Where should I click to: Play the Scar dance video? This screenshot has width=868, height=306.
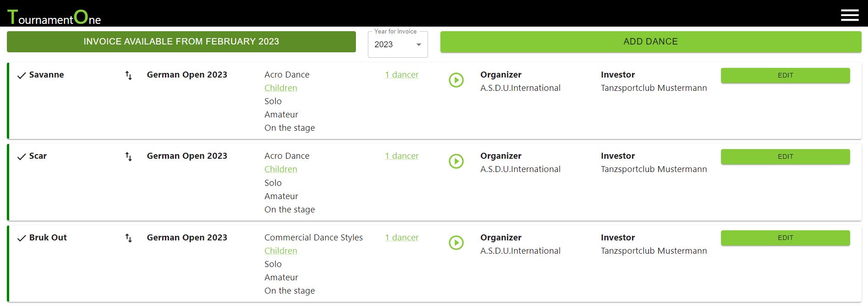(456, 161)
